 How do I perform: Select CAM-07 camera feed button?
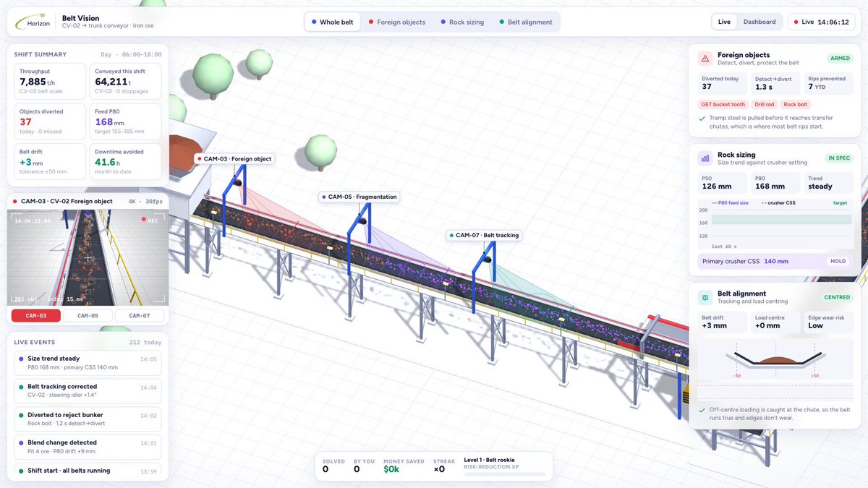point(140,315)
